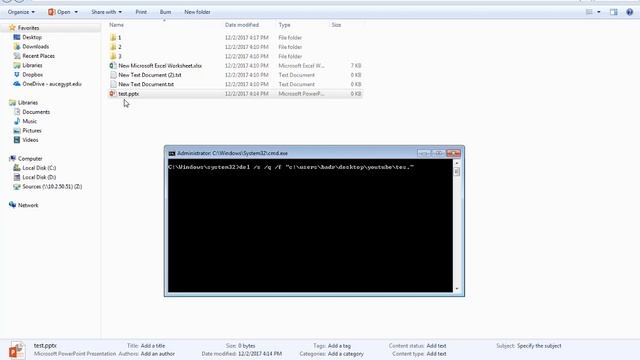Sort by Date modified column header
Image resolution: width=640 pixels, height=360 pixels.
point(242,25)
